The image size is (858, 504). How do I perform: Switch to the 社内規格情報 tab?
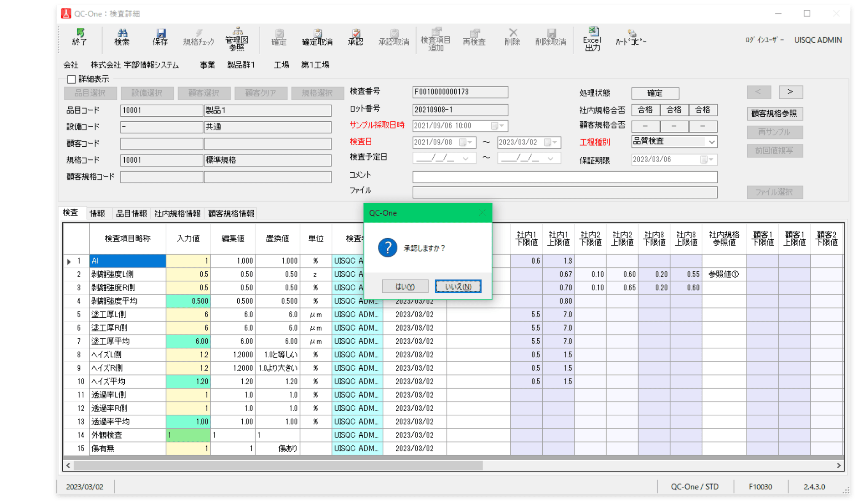177,214
